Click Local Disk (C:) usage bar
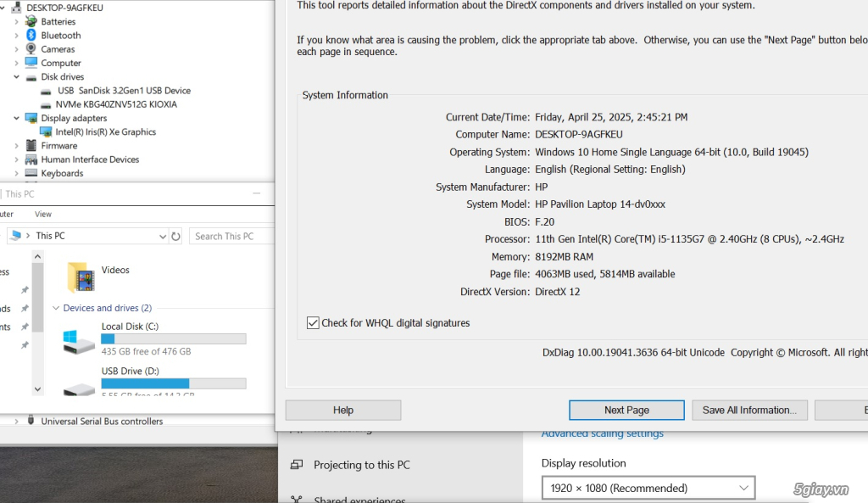The height and width of the screenshot is (503, 868). coord(173,339)
